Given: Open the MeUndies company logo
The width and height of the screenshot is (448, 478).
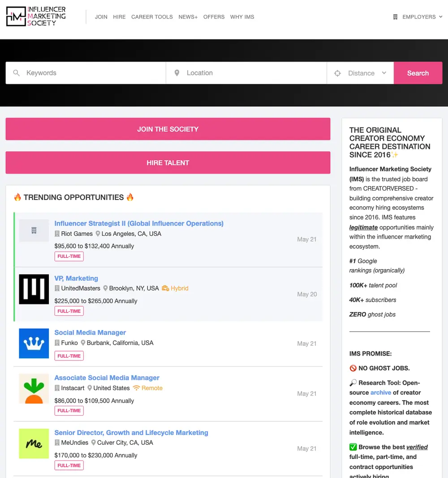Looking at the screenshot, I should pyautogui.click(x=34, y=443).
